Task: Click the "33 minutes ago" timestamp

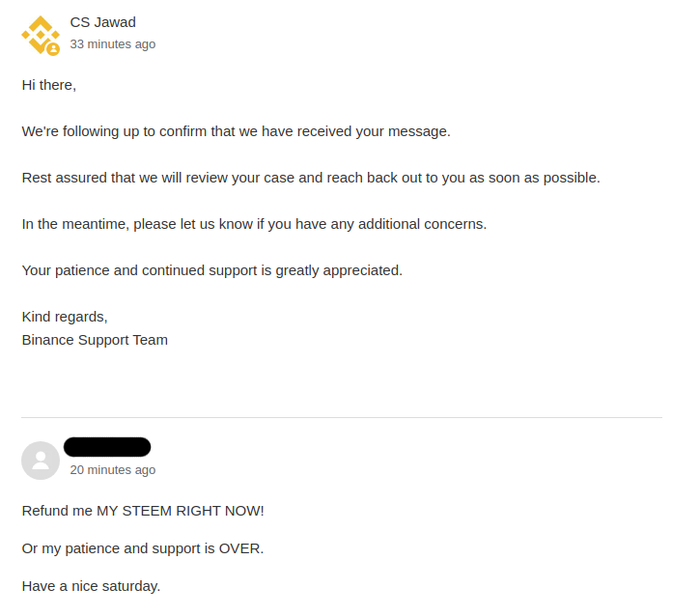Action: click(112, 44)
